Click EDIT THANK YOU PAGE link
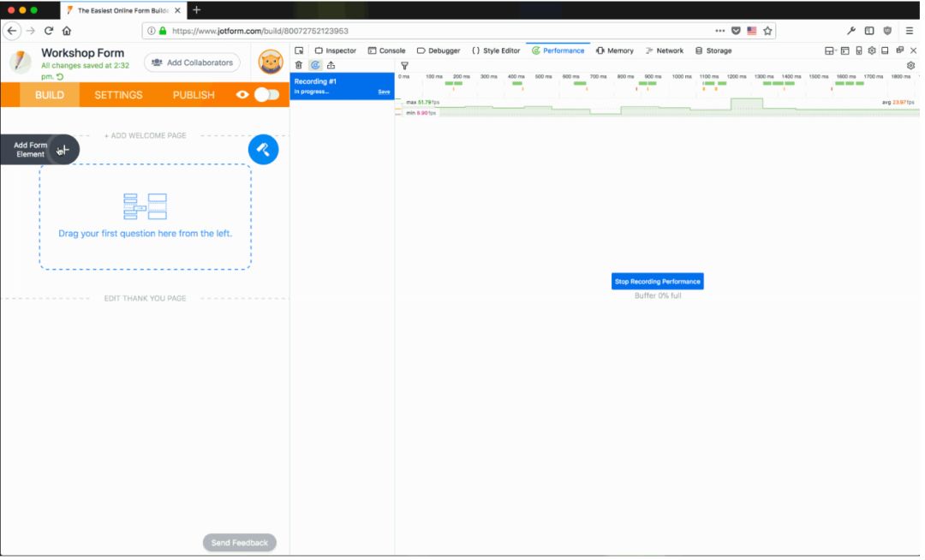925x560 pixels. click(x=145, y=298)
